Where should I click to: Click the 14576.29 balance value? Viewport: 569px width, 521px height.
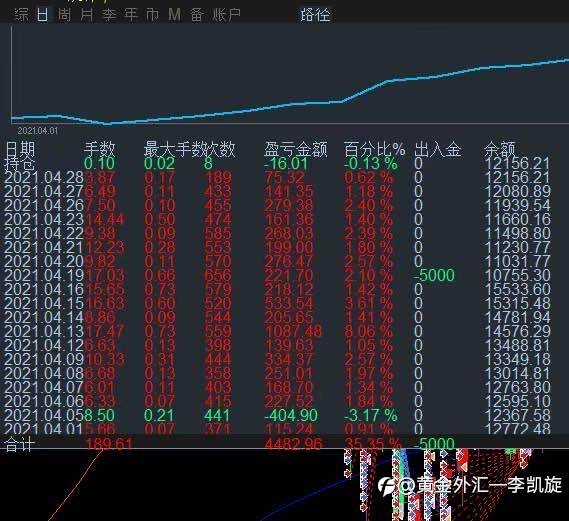point(518,331)
